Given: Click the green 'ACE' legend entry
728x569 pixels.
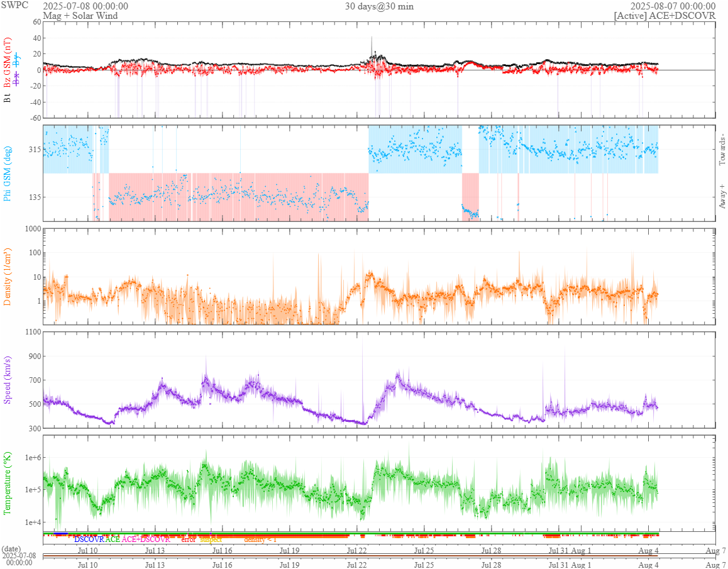Looking at the screenshot, I should pos(113,539).
